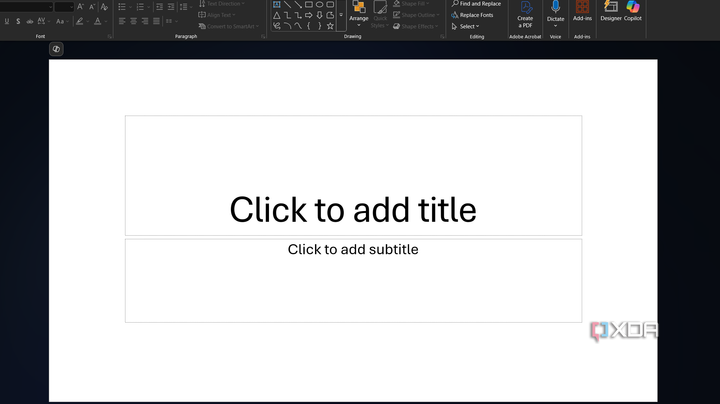720x404 pixels.
Task: Open Shape Outline options
Action: click(x=416, y=15)
